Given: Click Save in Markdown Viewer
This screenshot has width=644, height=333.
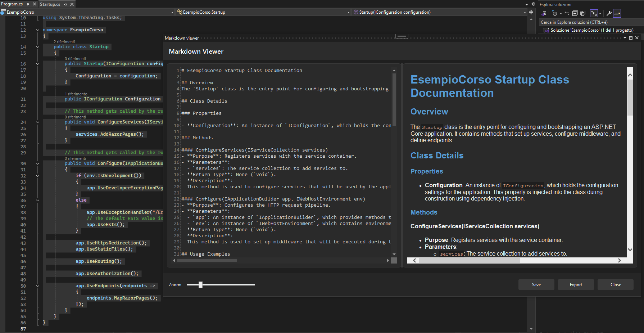Looking at the screenshot, I should coord(536,284).
